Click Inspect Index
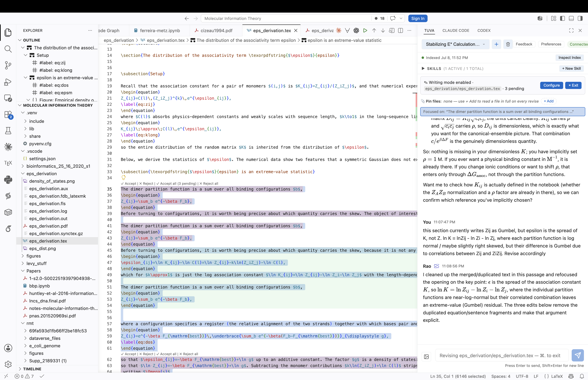The width and height of the screenshot is (588, 380). (x=569, y=58)
